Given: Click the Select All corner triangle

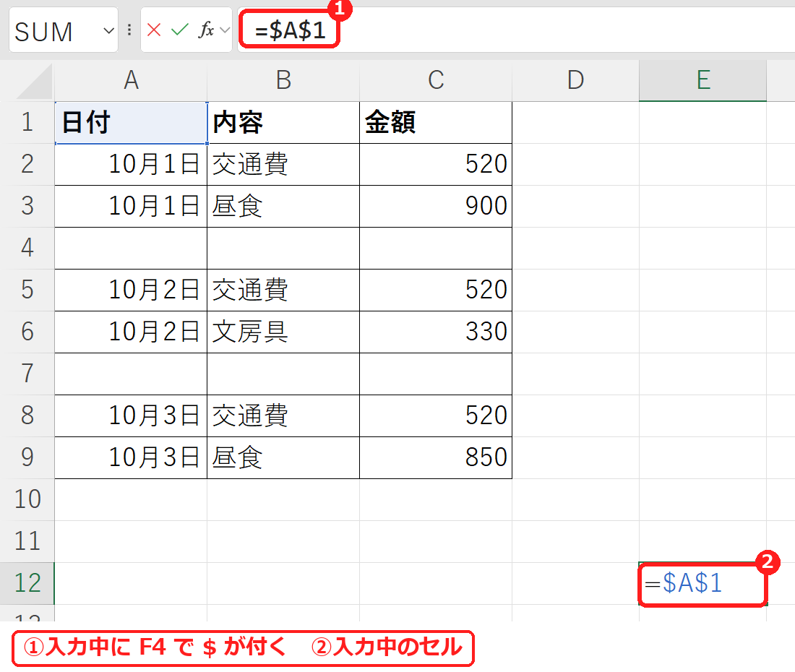Looking at the screenshot, I should pos(34,81).
